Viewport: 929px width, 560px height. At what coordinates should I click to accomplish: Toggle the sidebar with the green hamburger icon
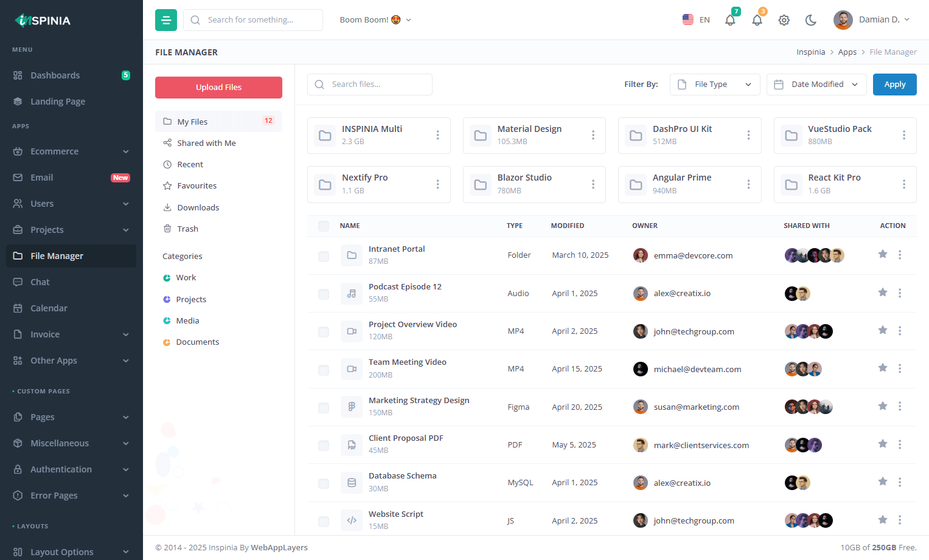click(x=165, y=19)
